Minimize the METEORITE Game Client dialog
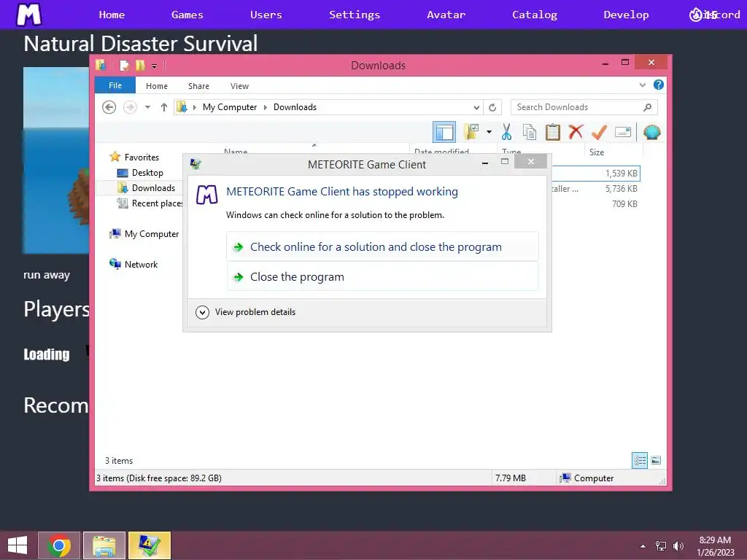Viewport: 747px width, 560px height. [485, 163]
